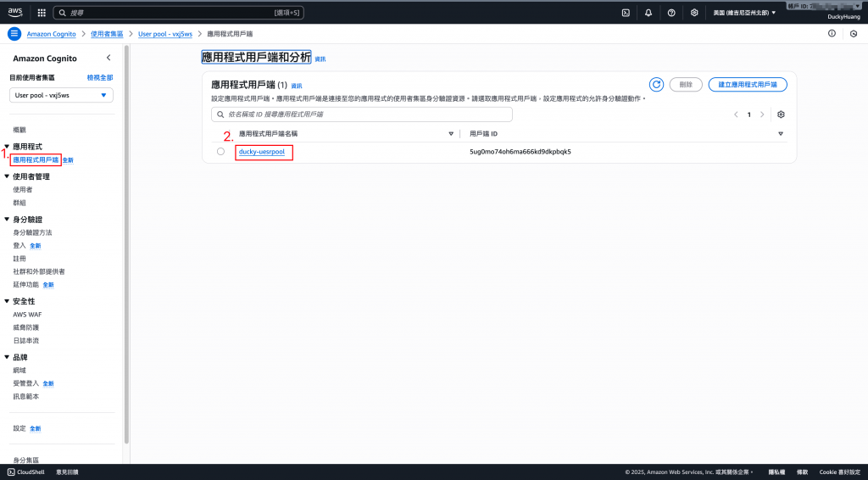Image resolution: width=868 pixels, height=480 pixels.
Task: Open 群組 in the sidebar
Action: [x=19, y=203]
